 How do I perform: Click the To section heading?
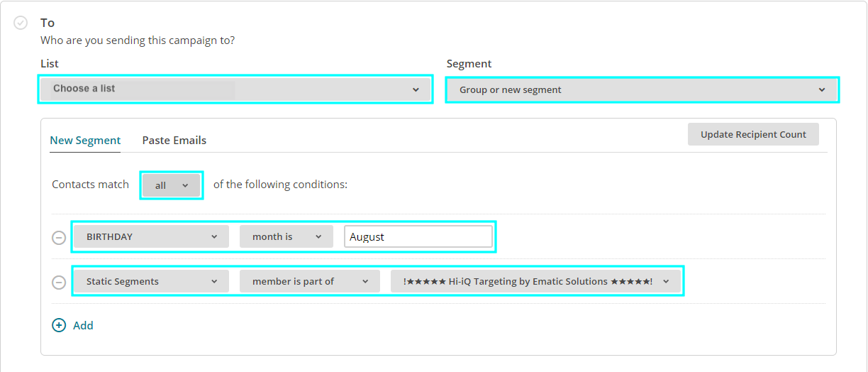click(48, 23)
